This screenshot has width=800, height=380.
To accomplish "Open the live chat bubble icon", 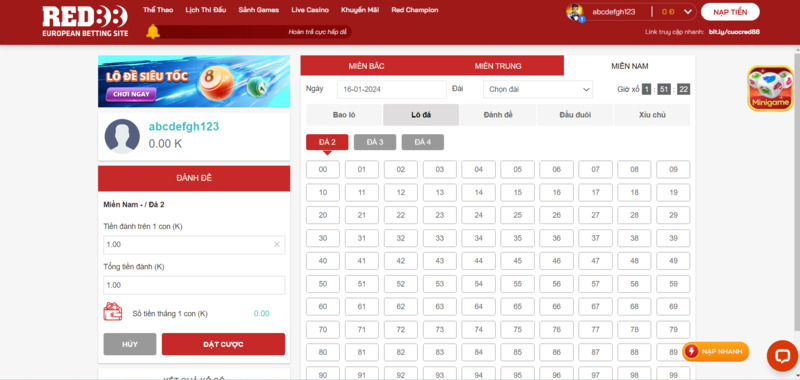I will (x=782, y=356).
